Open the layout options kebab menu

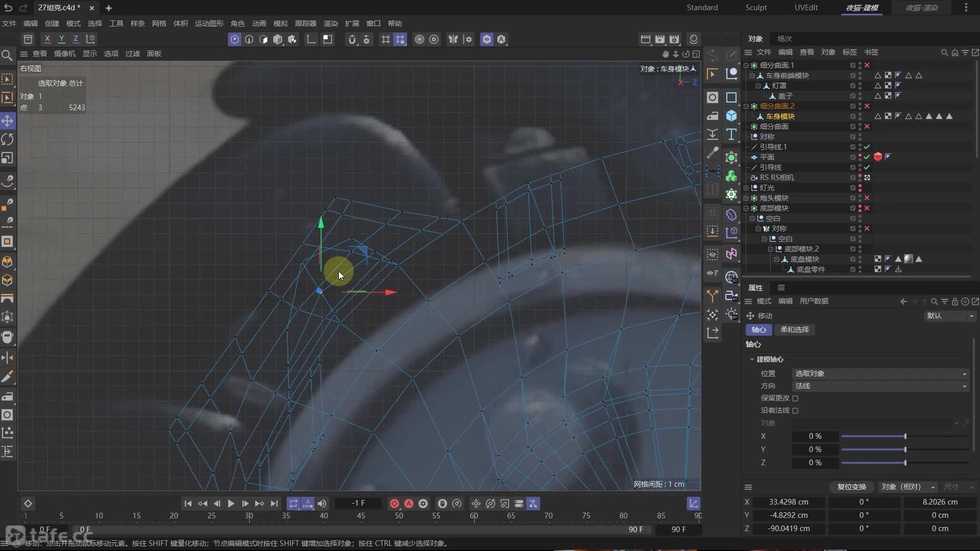(x=966, y=8)
